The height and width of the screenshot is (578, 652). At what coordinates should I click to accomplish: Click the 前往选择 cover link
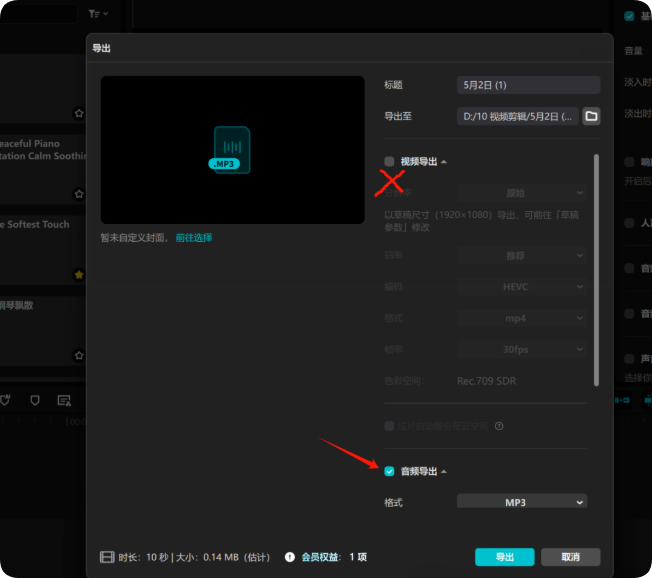[194, 237]
